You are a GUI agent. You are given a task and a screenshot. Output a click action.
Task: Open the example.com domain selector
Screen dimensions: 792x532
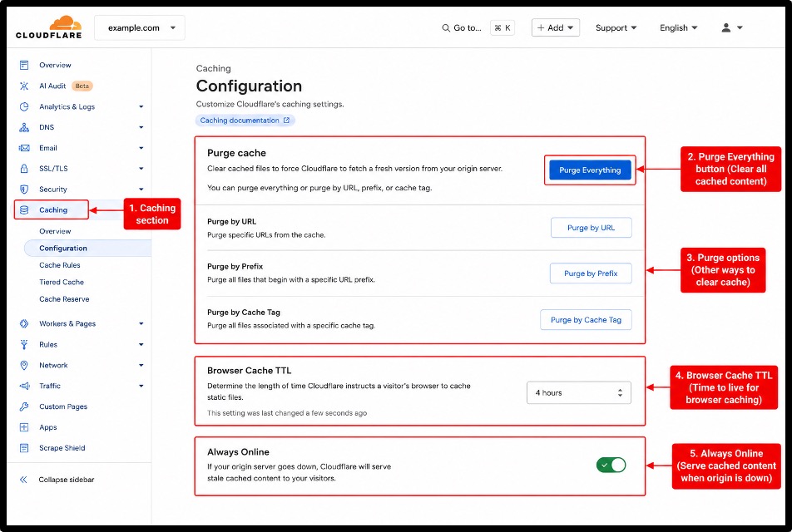pos(140,27)
